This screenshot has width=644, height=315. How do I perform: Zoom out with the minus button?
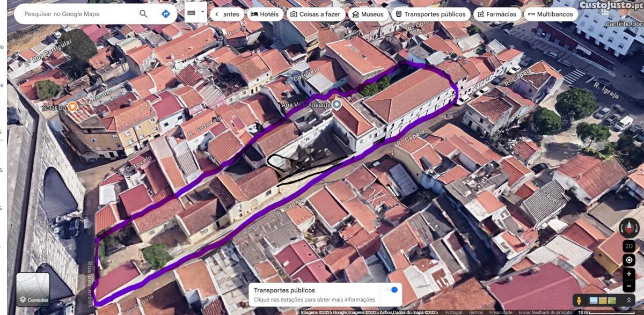629,286
